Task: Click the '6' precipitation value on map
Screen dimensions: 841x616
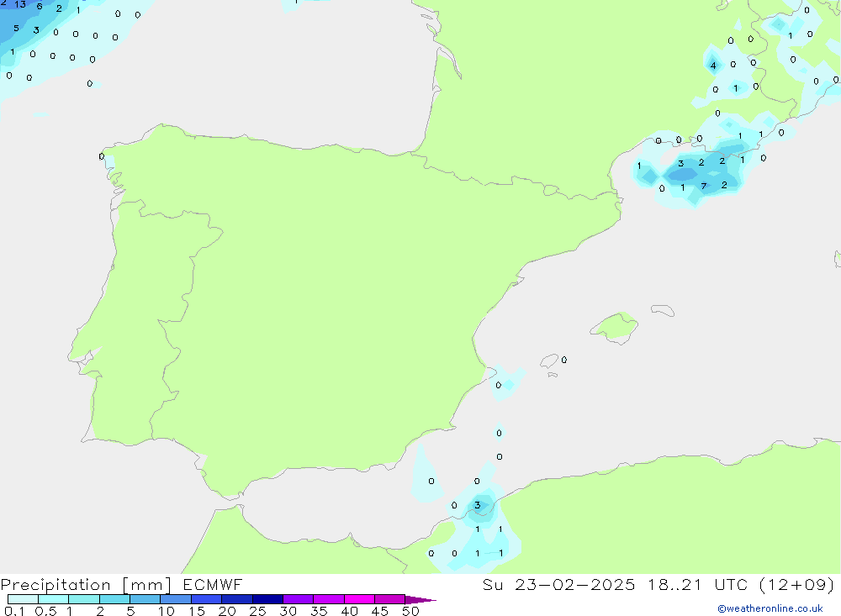Action: [40, 7]
